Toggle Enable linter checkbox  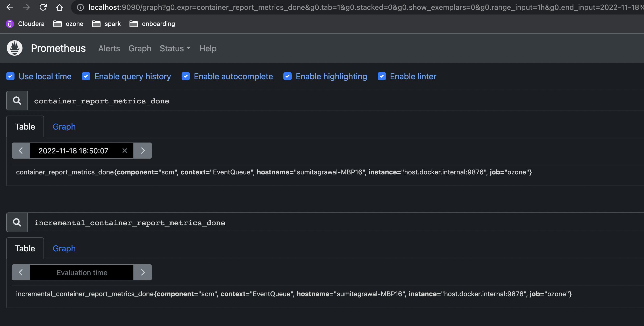coord(382,76)
